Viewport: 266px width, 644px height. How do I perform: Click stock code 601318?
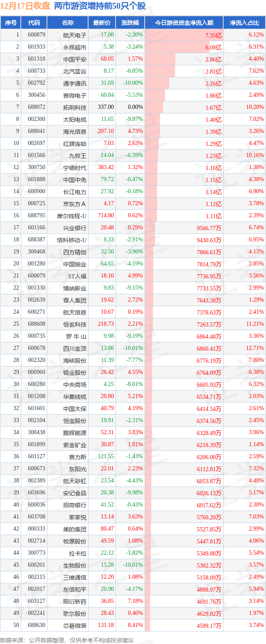[x=37, y=59]
